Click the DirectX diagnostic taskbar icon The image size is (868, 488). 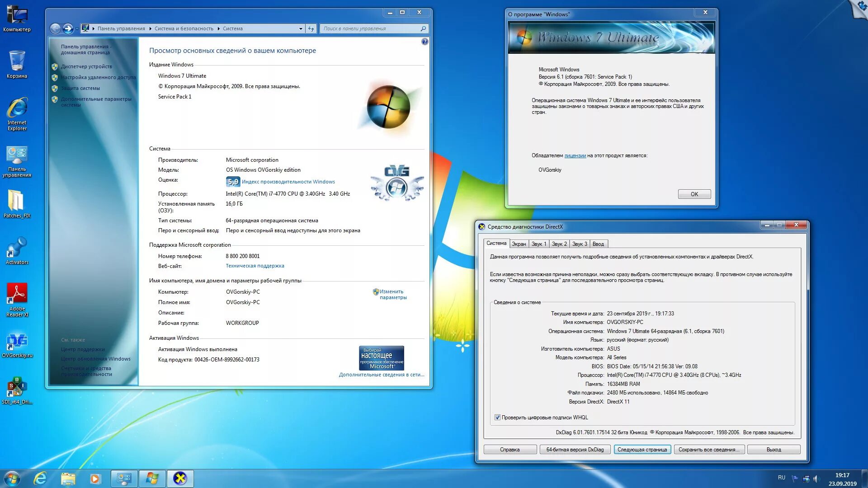180,479
